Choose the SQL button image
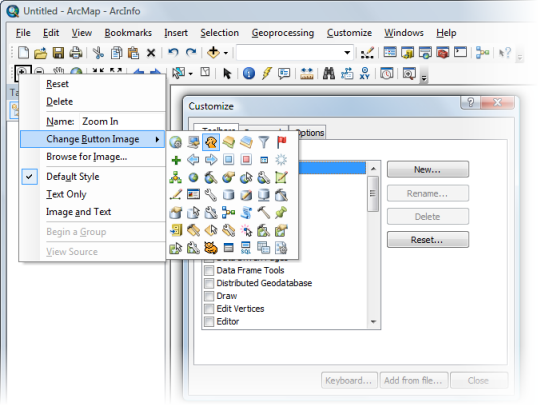The image size is (538, 405). pos(246,248)
